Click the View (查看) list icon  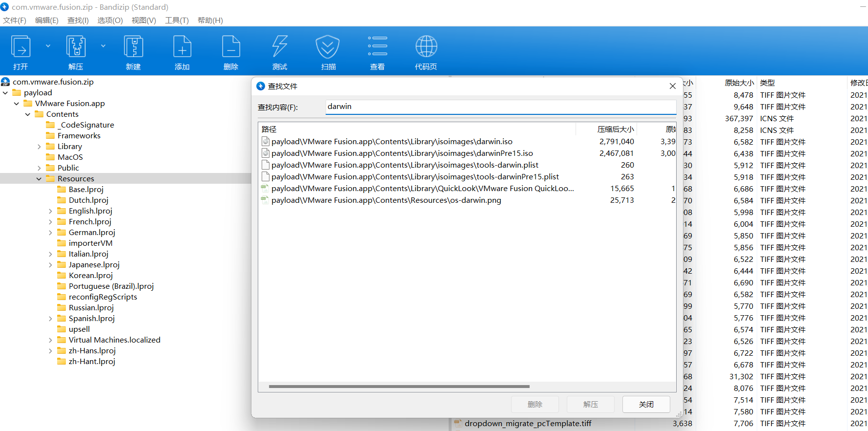click(x=377, y=47)
